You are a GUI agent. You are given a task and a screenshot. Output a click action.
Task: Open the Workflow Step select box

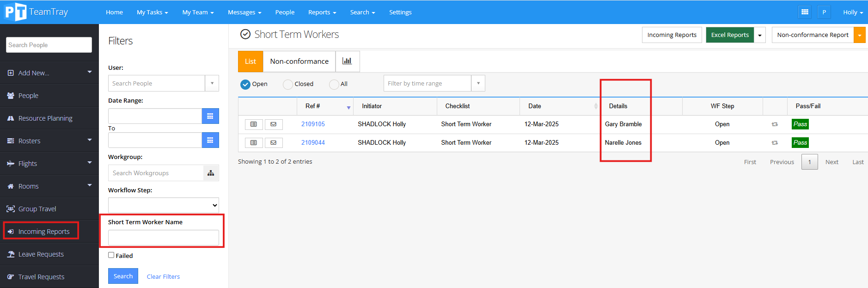click(164, 205)
